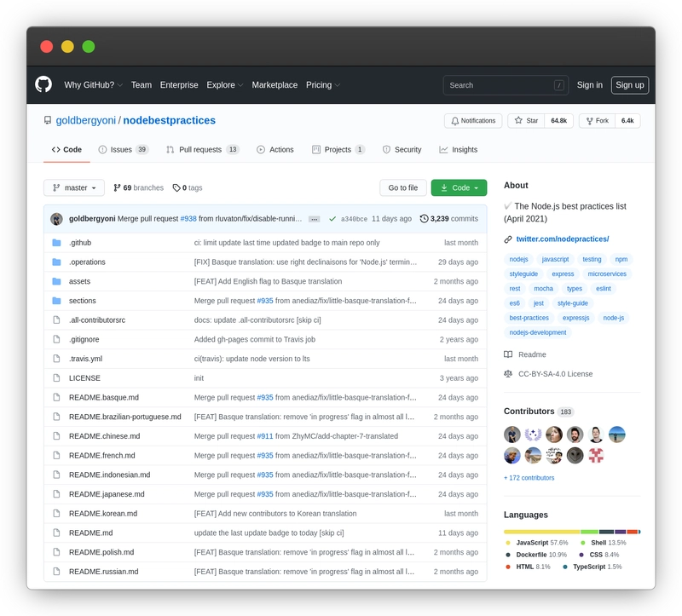Click the + 172 contributors link
The height and width of the screenshot is (616, 682).
pyautogui.click(x=529, y=478)
